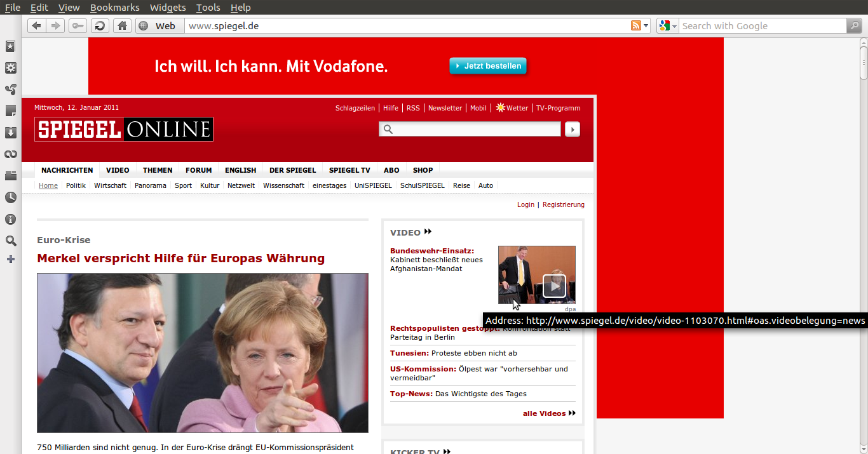Open the Bookmarks menu
The image size is (868, 454).
114,8
